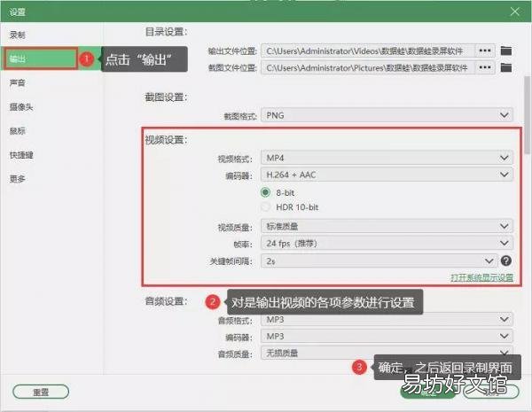The width and height of the screenshot is (532, 412).
Task: Click browse dots for screenshot file path
Action: pyautogui.click(x=485, y=67)
